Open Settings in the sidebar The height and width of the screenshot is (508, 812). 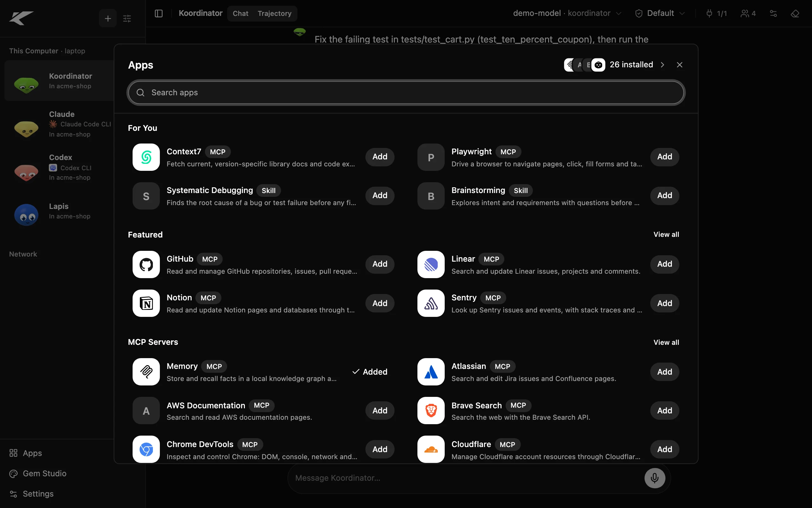click(31, 493)
